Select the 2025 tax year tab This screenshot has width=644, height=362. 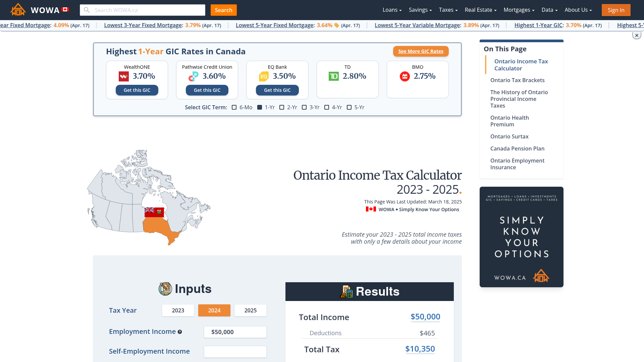250,310
